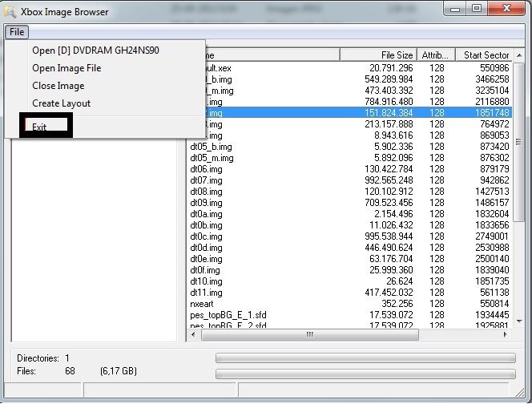Choose Open [D] DVDRAM GH24NS90
This screenshot has height=404, width=532.
point(95,50)
